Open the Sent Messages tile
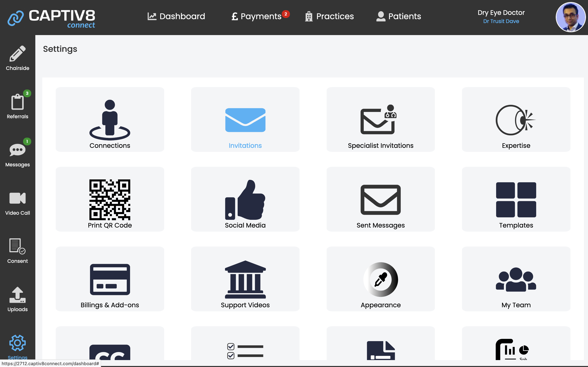Image resolution: width=588 pixels, height=367 pixels. click(x=381, y=199)
